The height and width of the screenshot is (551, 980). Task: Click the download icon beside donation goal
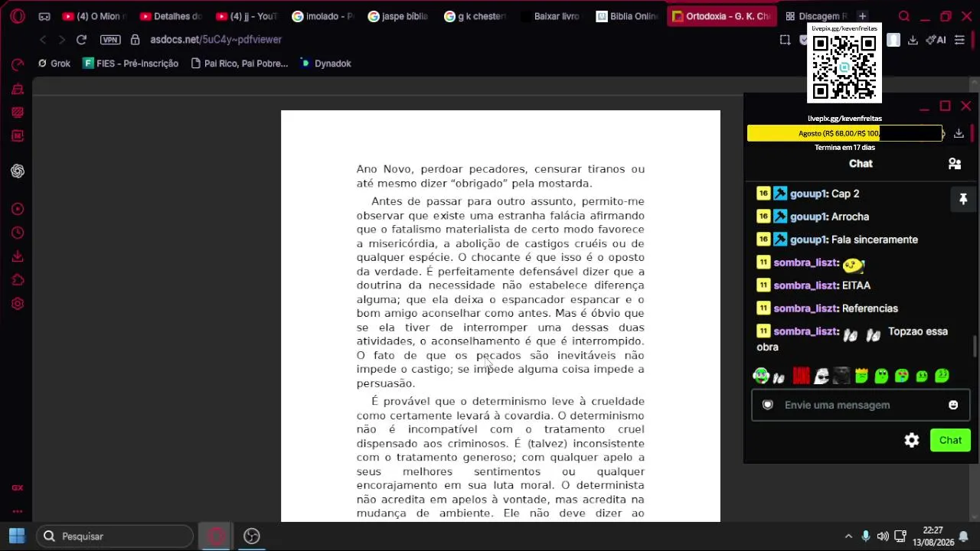[959, 133]
